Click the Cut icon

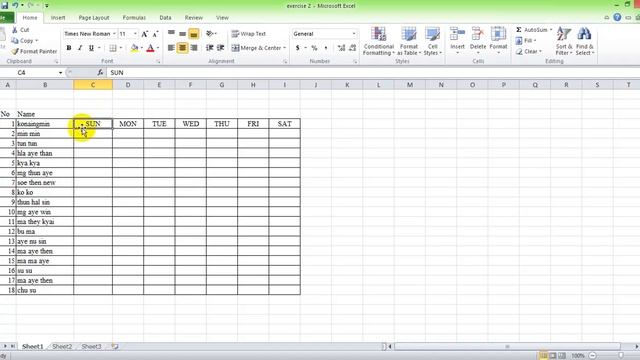click(15, 30)
